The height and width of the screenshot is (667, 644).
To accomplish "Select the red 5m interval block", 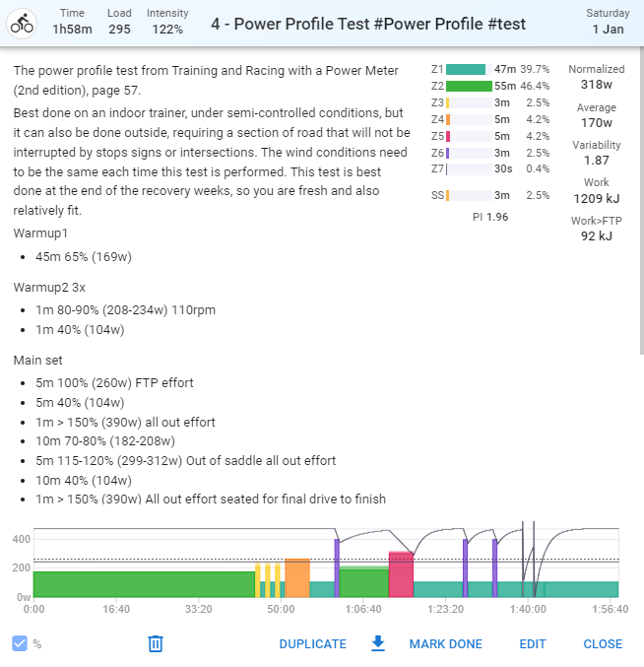I will [401, 574].
